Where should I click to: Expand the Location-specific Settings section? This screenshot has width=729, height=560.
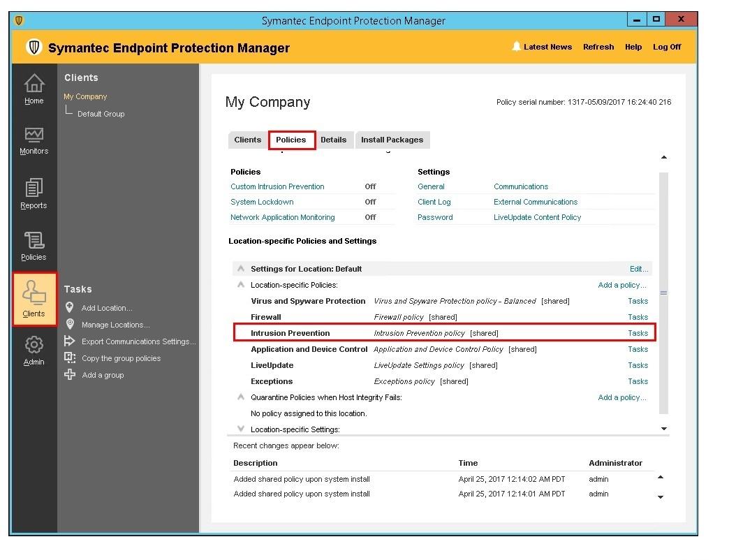[241, 429]
